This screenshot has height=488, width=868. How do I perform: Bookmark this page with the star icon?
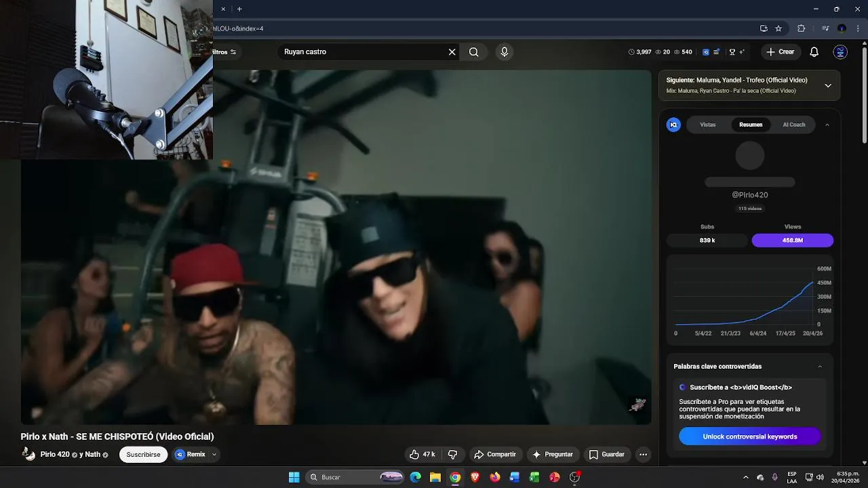coord(778,28)
